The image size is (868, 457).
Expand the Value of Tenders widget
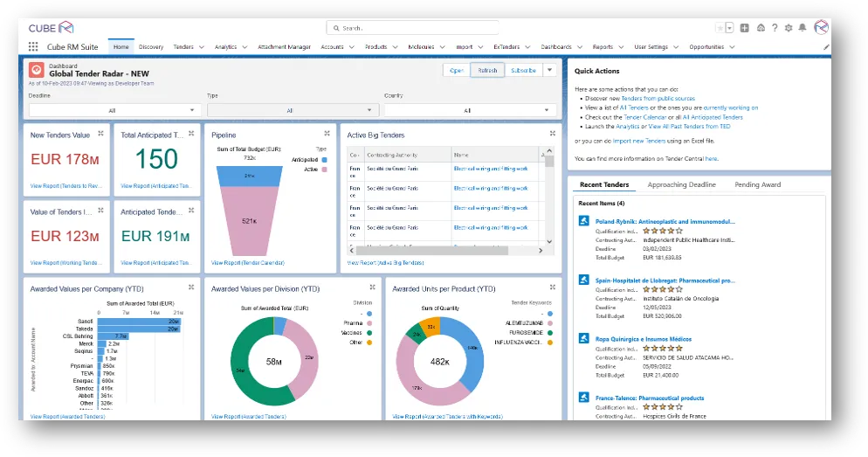click(100, 211)
